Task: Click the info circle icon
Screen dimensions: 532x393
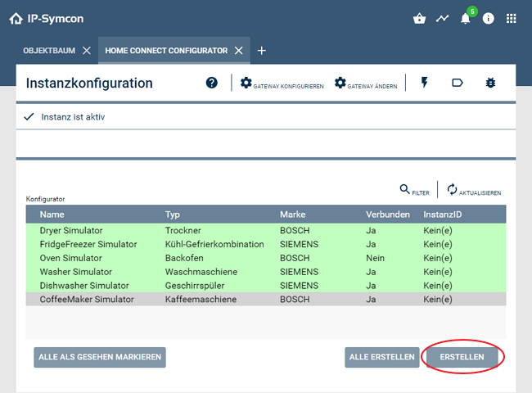Action: [489, 18]
